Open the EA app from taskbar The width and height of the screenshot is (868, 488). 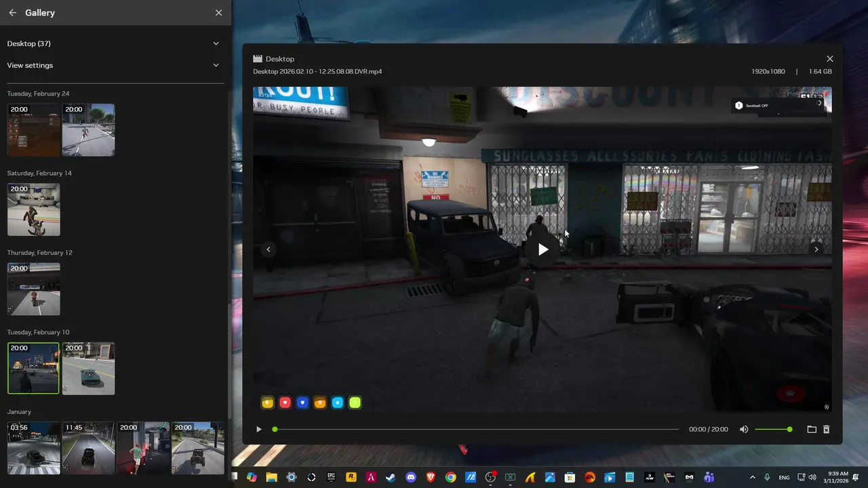(x=589, y=477)
